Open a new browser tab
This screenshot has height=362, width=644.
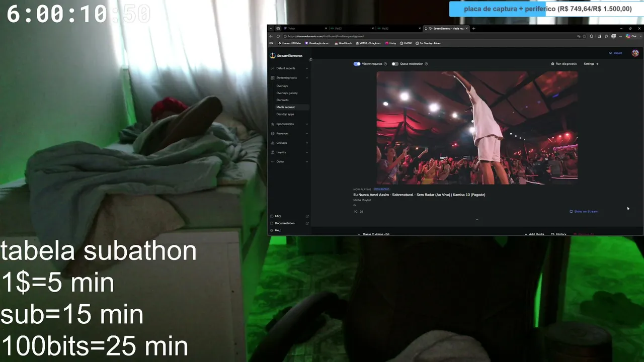(473, 29)
